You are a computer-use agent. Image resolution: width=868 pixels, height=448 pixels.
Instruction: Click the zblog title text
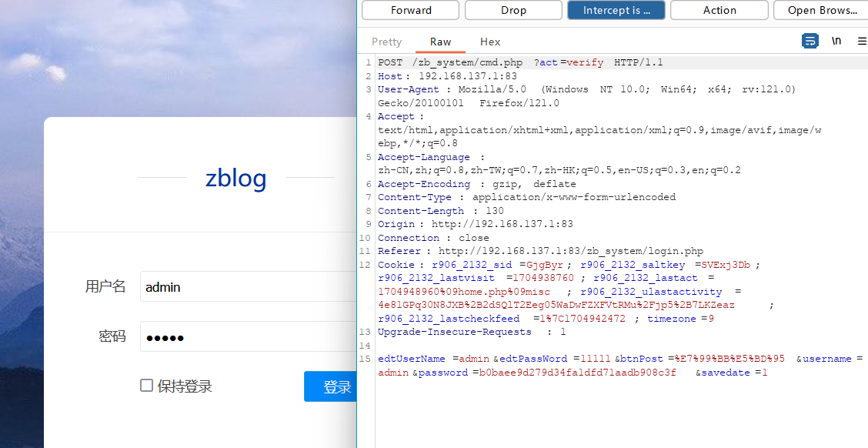pyautogui.click(x=235, y=178)
